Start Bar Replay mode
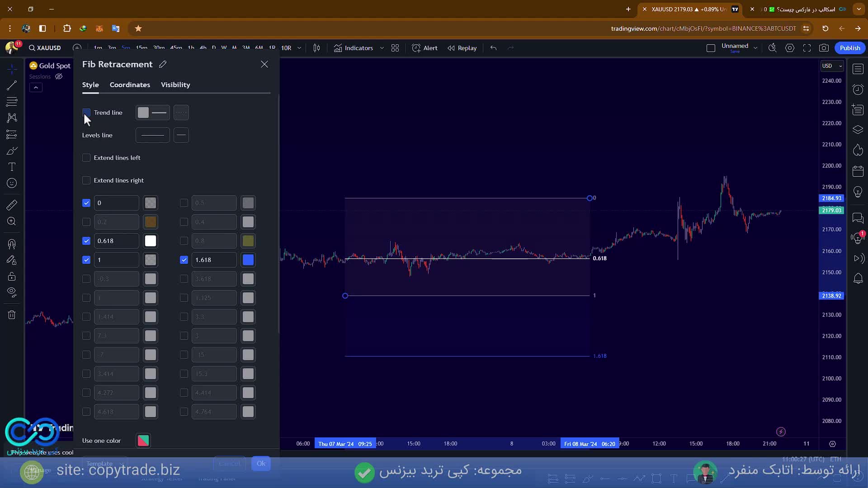This screenshot has width=868, height=488. pos(462,48)
